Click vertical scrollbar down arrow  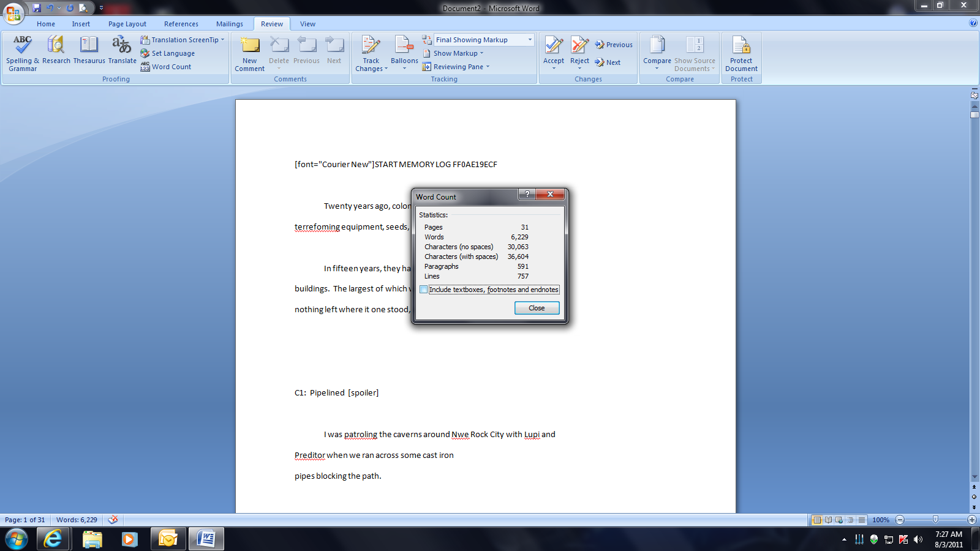974,477
